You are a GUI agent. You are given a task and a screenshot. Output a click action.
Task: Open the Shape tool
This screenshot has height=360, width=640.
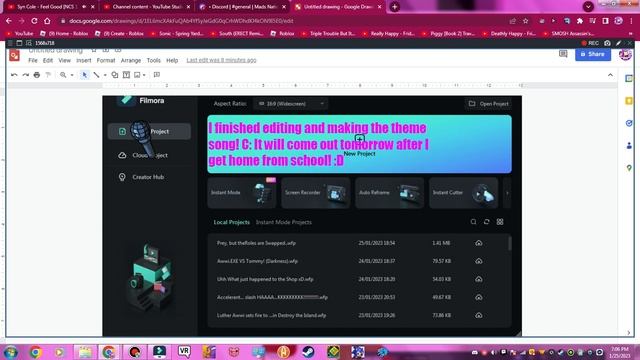115,75
